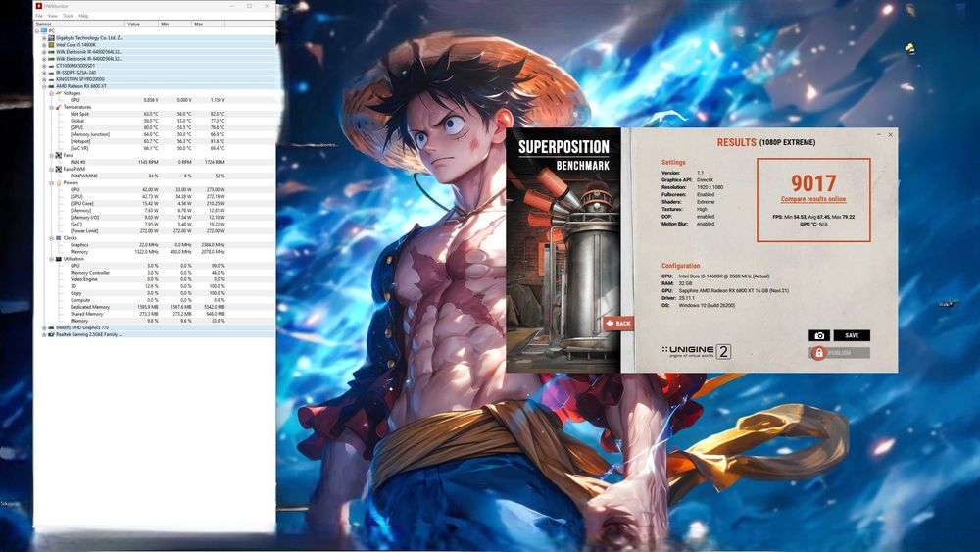Collapse the Clocks group

point(51,238)
